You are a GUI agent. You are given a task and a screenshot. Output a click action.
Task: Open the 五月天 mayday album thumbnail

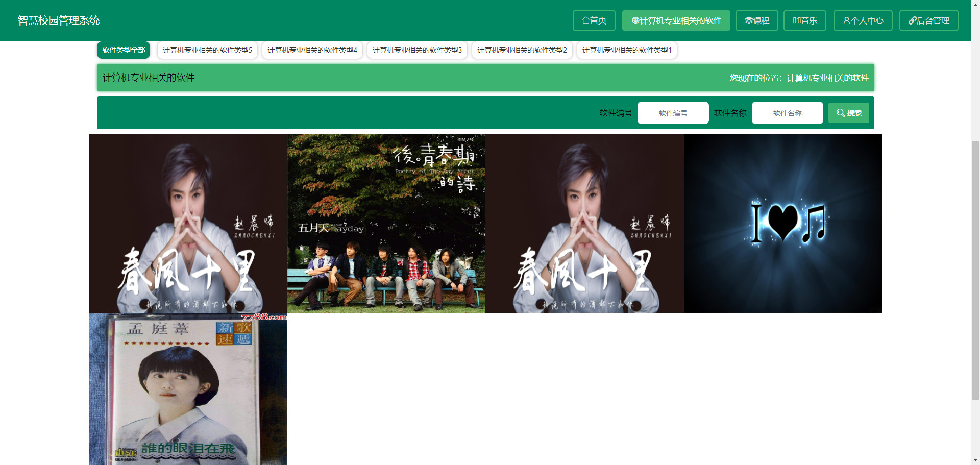(386, 224)
